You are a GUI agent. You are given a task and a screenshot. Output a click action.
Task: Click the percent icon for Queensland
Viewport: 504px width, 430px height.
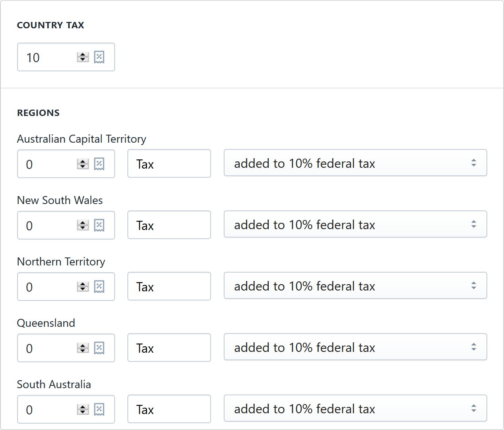pos(99,348)
